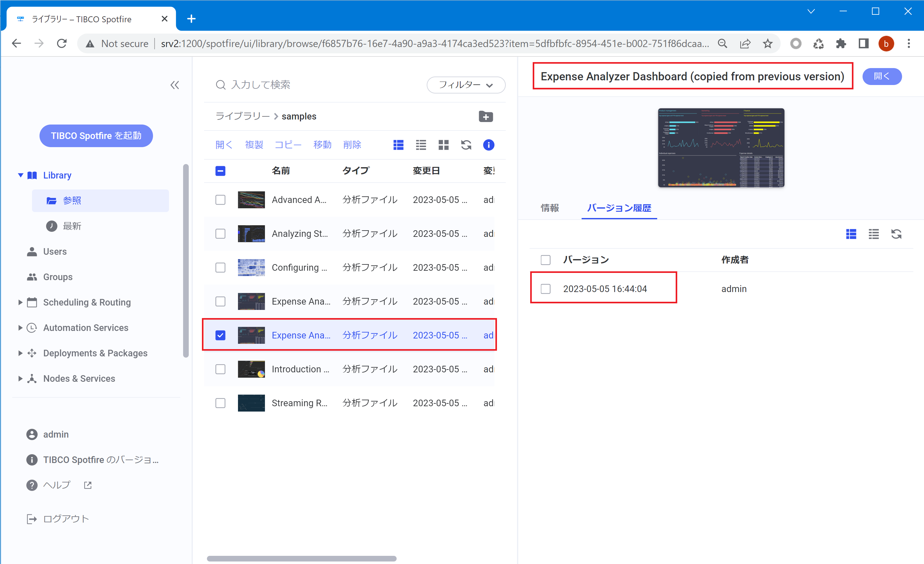Switch version history to details view icon

851,234
